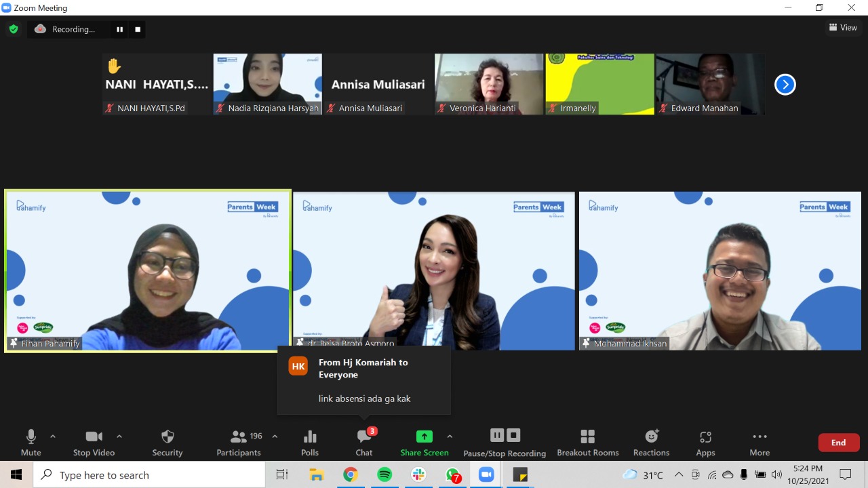Viewport: 868px width, 488px height.
Task: Show next participants with the blue arrow
Action: point(785,85)
